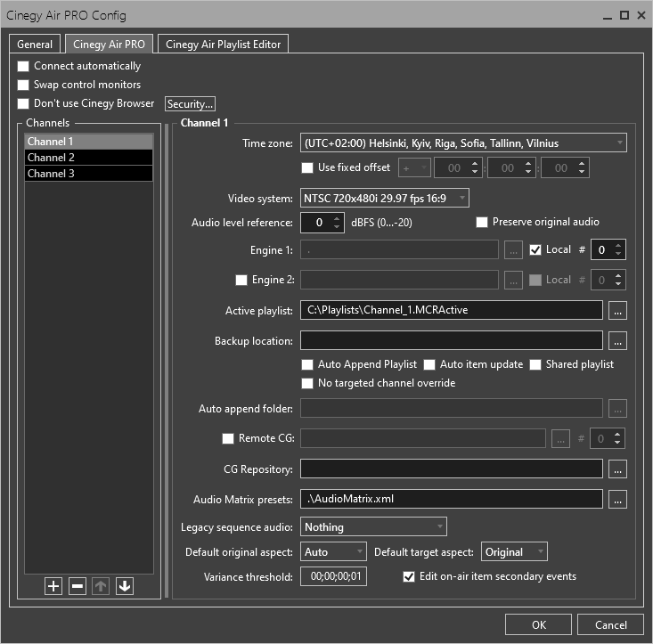Uncheck Engine 1 Local checkbox
Image resolution: width=653 pixels, height=644 pixels.
[x=535, y=249]
